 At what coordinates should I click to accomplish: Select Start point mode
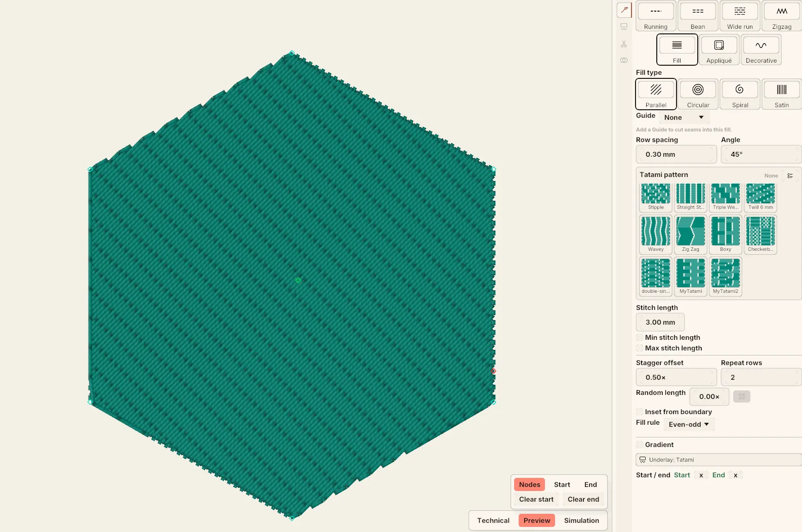(x=562, y=484)
